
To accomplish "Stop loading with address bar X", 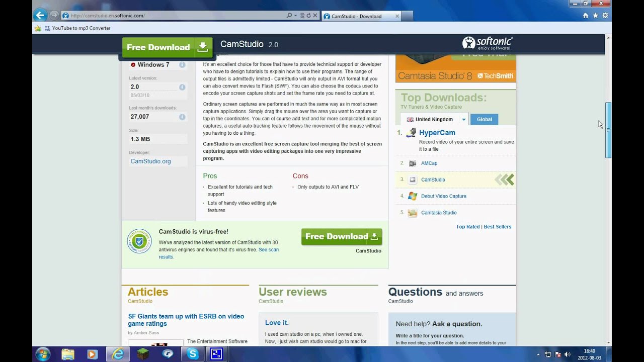I will (315, 16).
